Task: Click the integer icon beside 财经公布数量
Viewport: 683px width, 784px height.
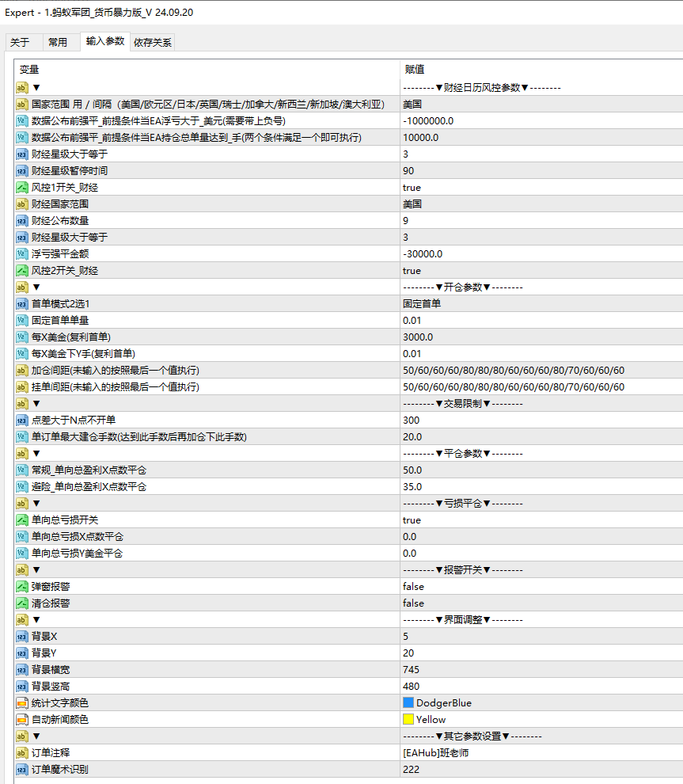Action: [21, 220]
